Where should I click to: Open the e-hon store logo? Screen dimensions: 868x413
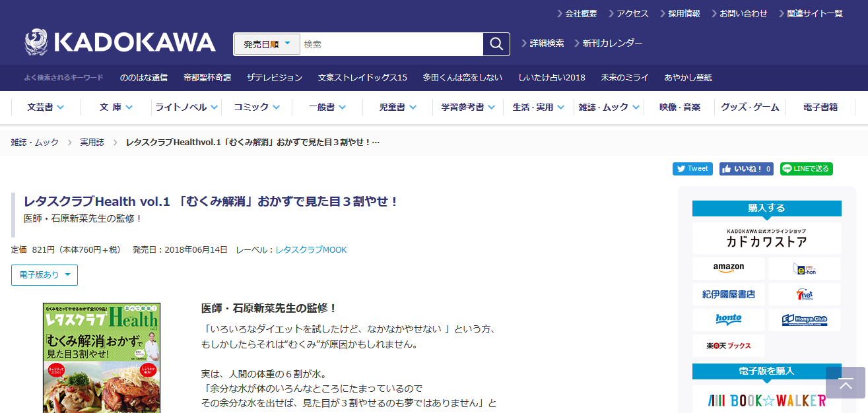coord(805,268)
